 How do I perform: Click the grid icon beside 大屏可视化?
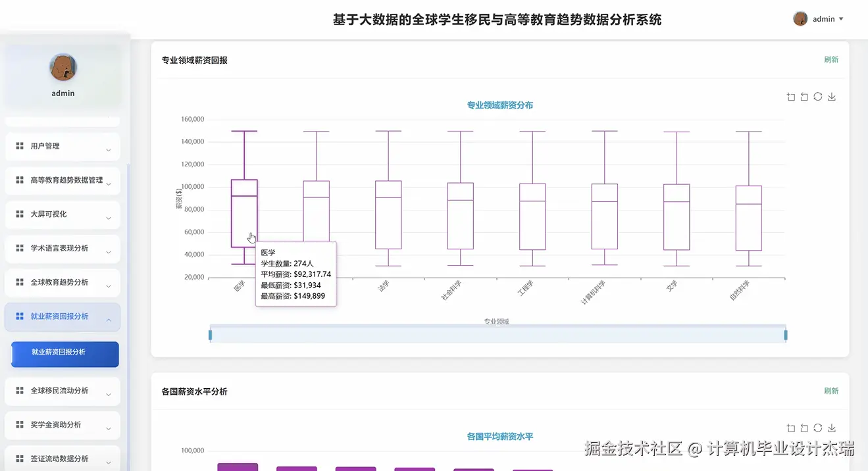tap(20, 214)
